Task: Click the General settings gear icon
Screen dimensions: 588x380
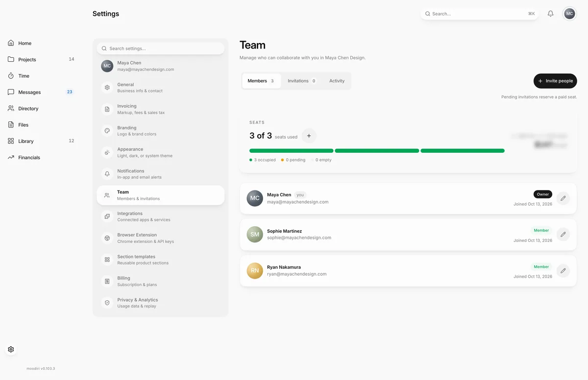Action: pyautogui.click(x=107, y=88)
